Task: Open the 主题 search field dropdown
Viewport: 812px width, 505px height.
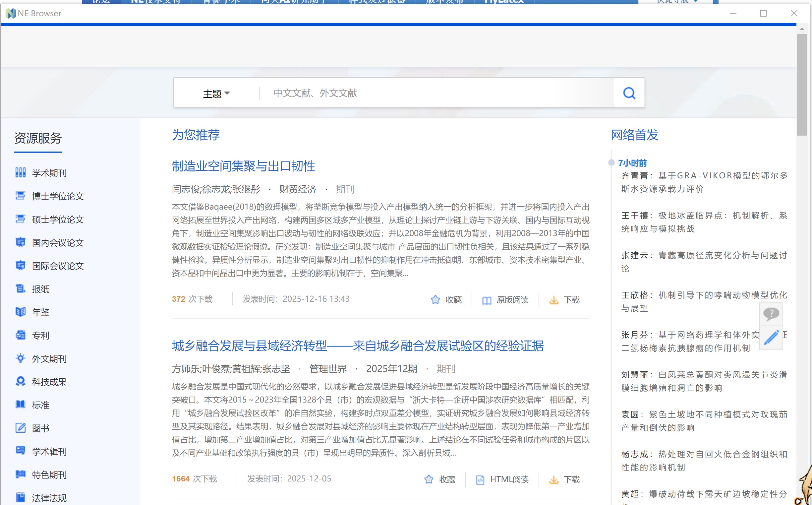Action: [216, 94]
